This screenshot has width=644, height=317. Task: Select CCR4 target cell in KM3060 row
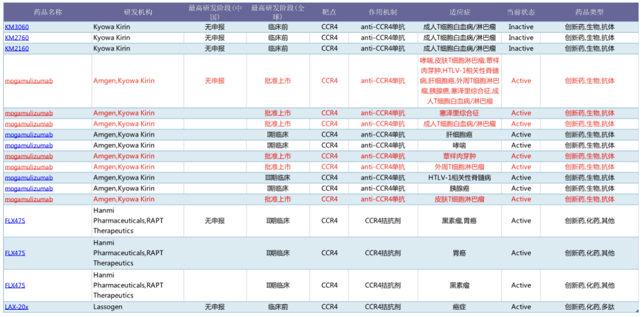(330, 27)
